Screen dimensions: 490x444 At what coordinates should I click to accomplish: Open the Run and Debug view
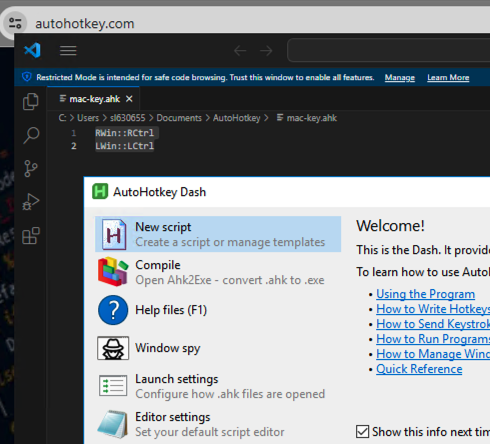(x=31, y=202)
